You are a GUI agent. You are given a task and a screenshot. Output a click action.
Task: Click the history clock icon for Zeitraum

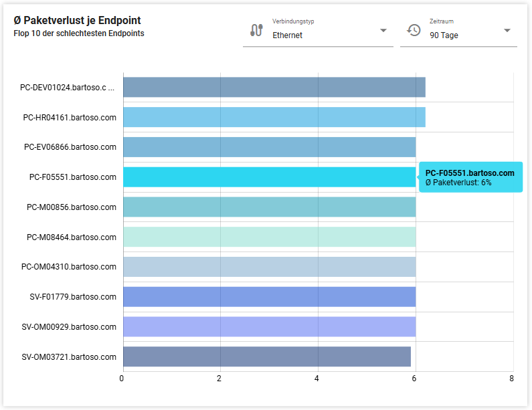[414, 30]
